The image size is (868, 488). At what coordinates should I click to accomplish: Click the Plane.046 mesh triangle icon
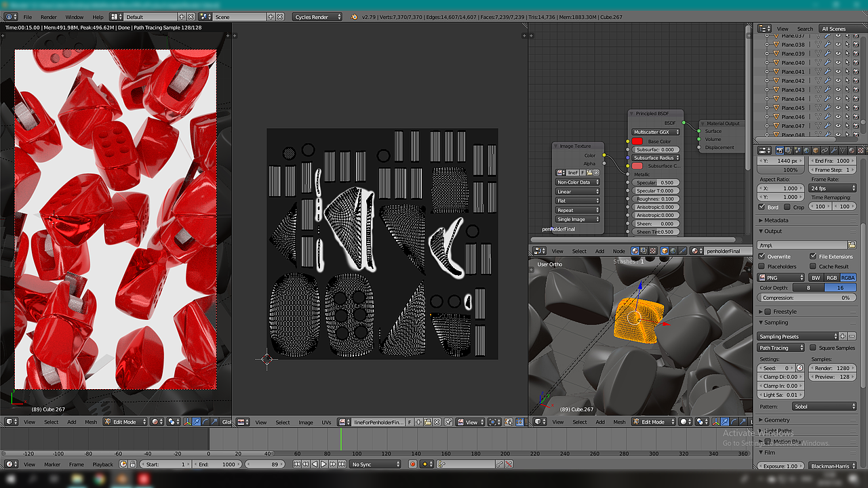(x=776, y=117)
